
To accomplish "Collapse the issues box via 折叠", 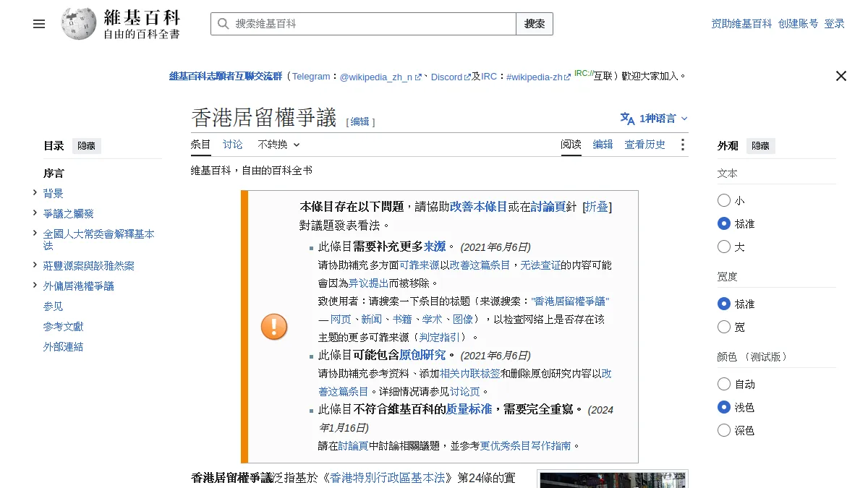I will [597, 207].
